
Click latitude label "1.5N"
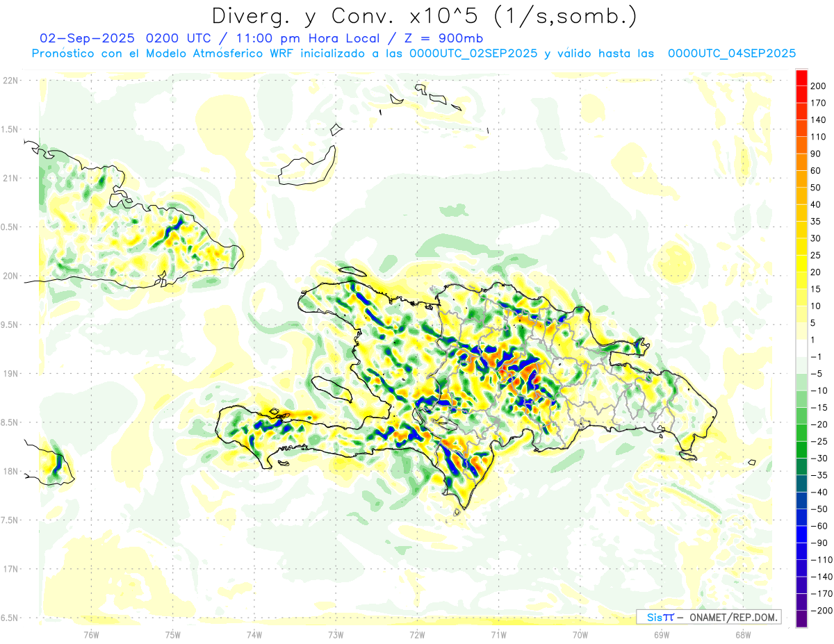[10, 129]
